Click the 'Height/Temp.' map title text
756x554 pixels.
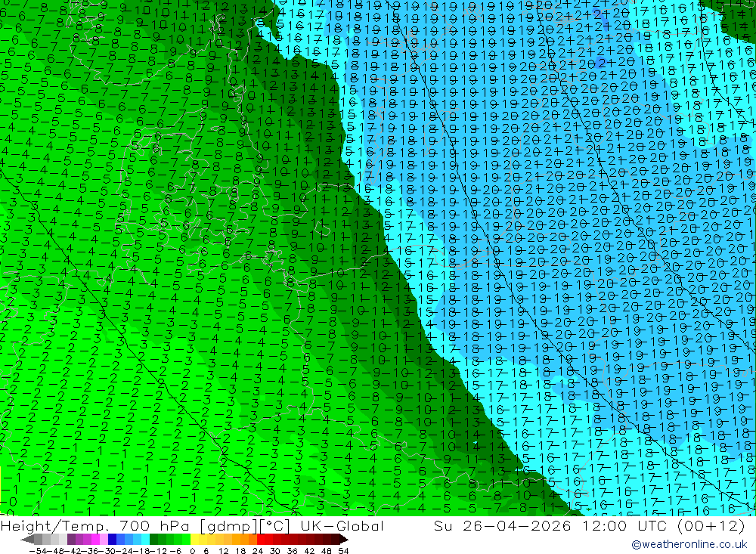coord(54,527)
